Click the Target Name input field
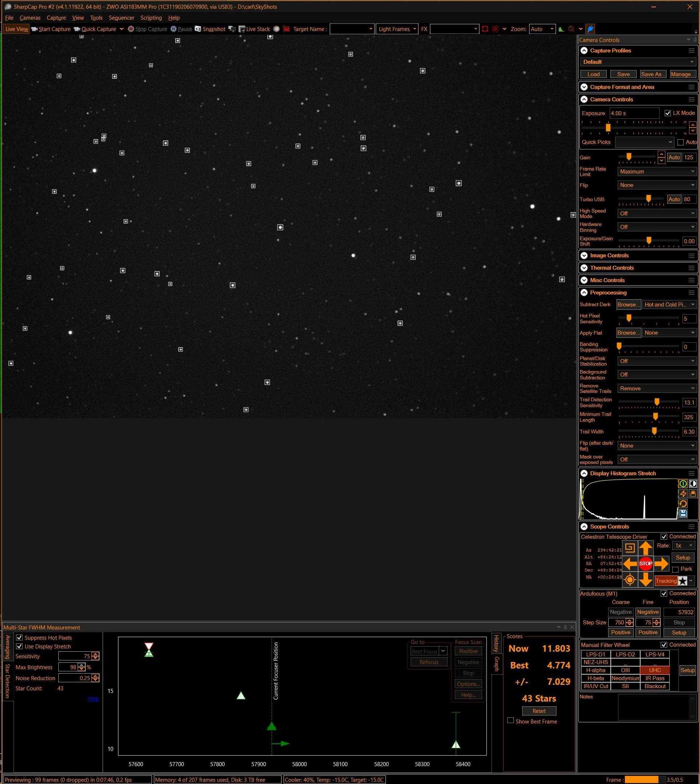 click(352, 28)
